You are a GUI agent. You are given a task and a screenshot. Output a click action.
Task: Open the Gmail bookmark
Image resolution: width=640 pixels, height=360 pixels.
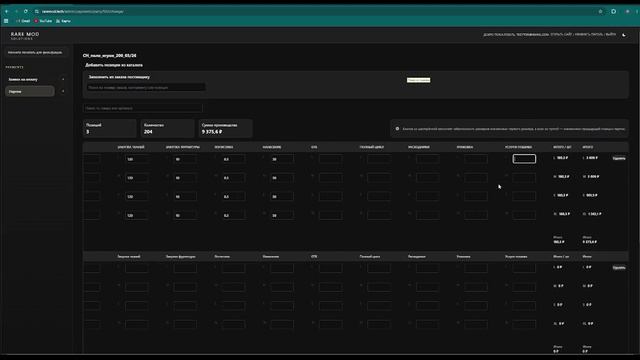(23, 21)
